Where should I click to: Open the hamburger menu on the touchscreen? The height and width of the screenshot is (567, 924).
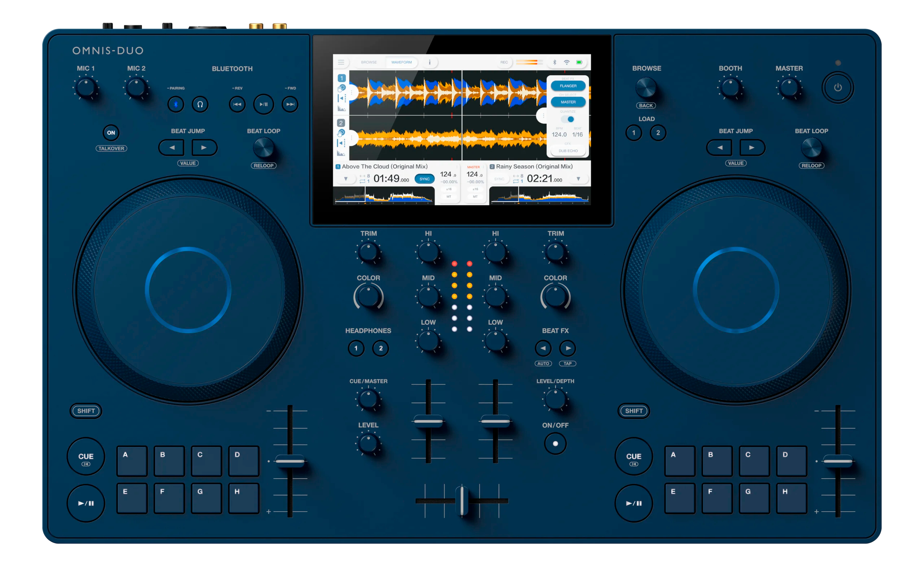click(341, 62)
